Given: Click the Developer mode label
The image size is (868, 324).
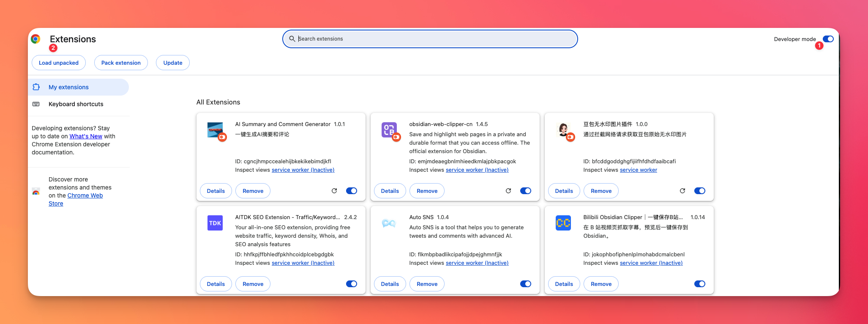Looking at the screenshot, I should [795, 39].
